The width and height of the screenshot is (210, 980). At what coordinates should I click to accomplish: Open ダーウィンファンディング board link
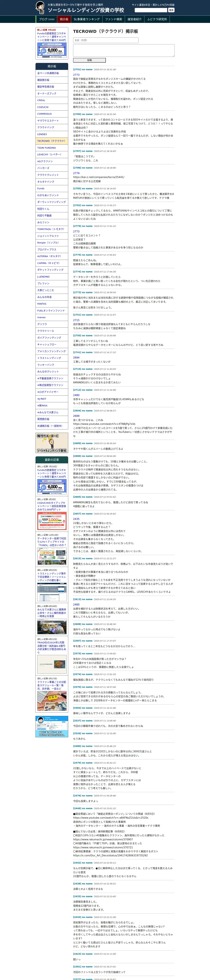(52, 202)
